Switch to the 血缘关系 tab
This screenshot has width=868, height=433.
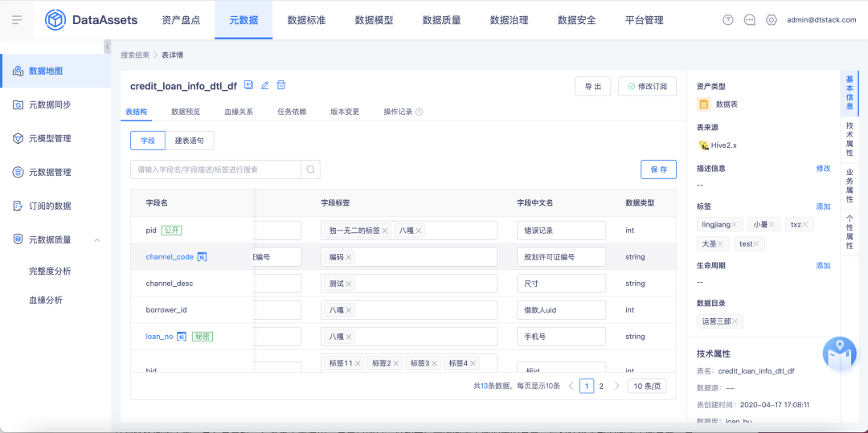coord(239,112)
